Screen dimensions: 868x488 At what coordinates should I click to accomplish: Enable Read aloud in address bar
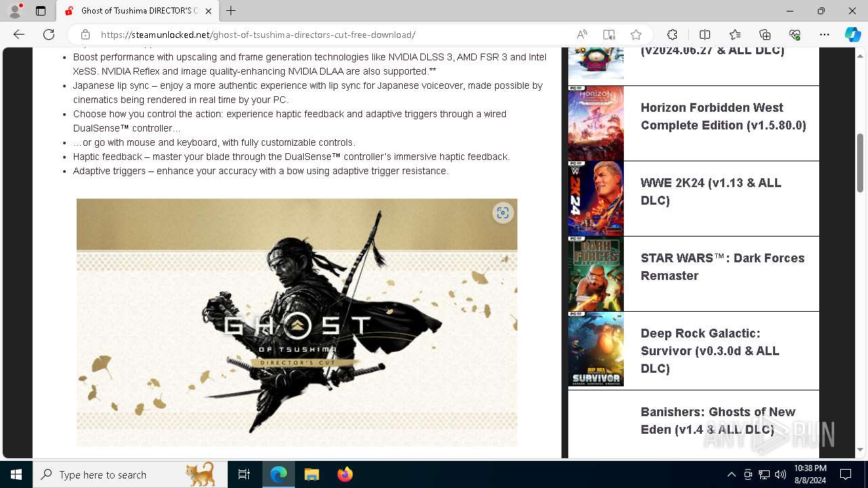pos(582,35)
